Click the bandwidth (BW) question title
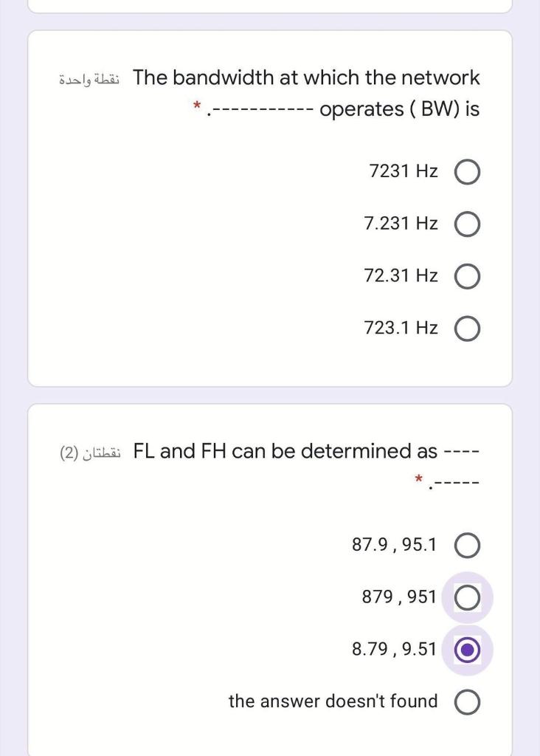The image size is (540, 756). tap(306, 92)
